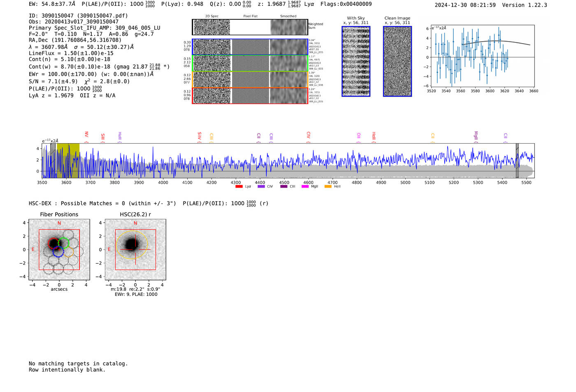Click the red Lyα legend swatch
Image resolution: width=576 pixels, height=392 pixels.
point(239,186)
